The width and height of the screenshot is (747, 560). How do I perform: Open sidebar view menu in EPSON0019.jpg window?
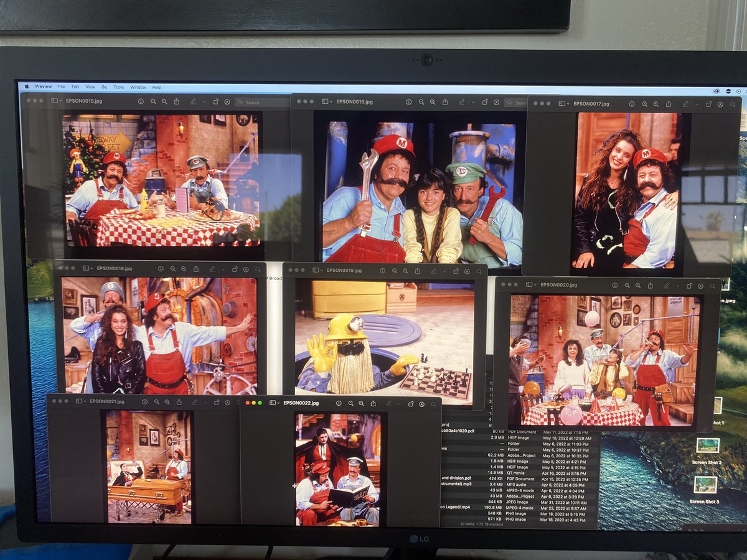317,270
